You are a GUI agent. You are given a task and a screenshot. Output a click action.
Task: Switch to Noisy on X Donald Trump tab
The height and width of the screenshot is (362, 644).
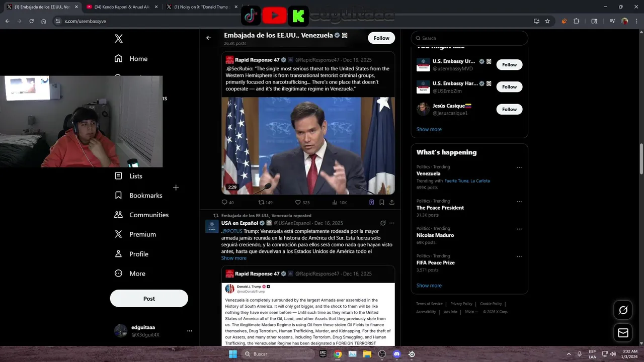point(201,7)
